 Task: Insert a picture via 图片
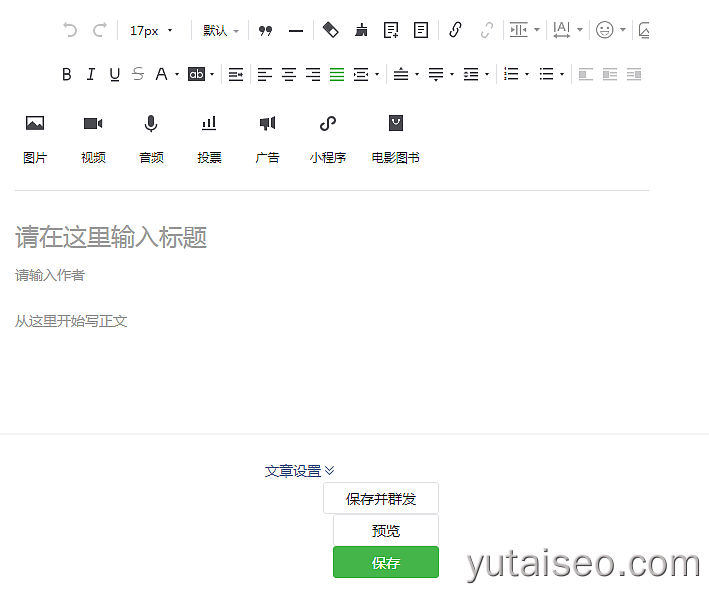tap(35, 139)
